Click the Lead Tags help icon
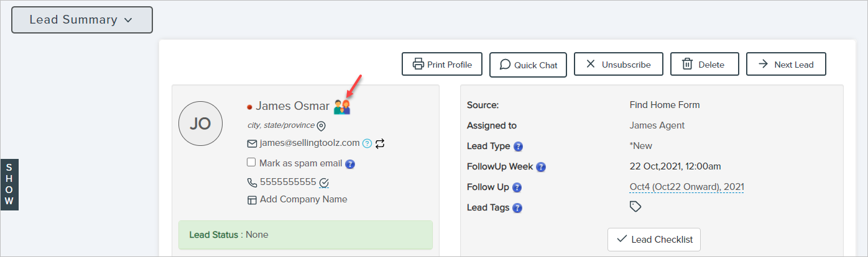 point(517,208)
